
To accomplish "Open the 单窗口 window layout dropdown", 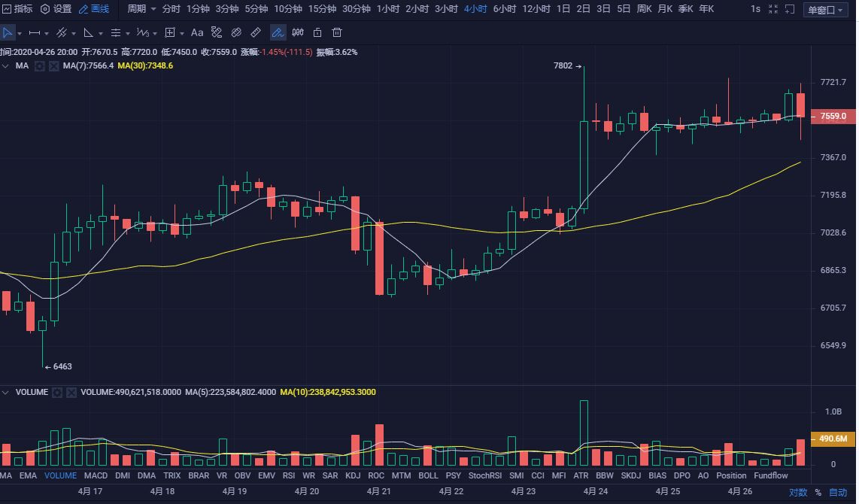I will click(x=824, y=10).
